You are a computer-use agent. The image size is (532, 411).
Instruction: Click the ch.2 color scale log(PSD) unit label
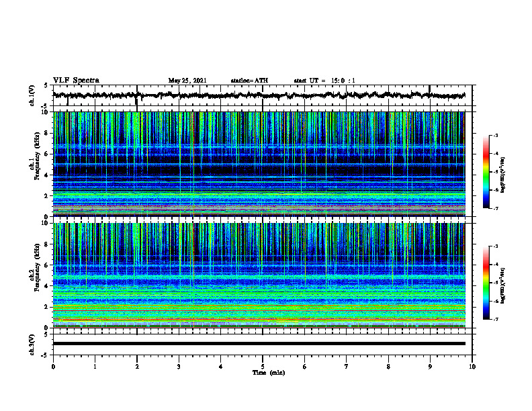point(503,285)
